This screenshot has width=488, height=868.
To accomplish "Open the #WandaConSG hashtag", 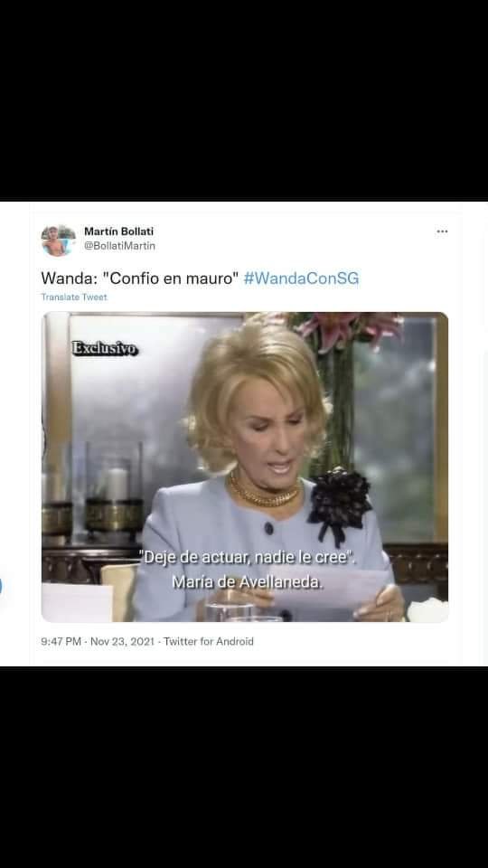I will tap(301, 278).
